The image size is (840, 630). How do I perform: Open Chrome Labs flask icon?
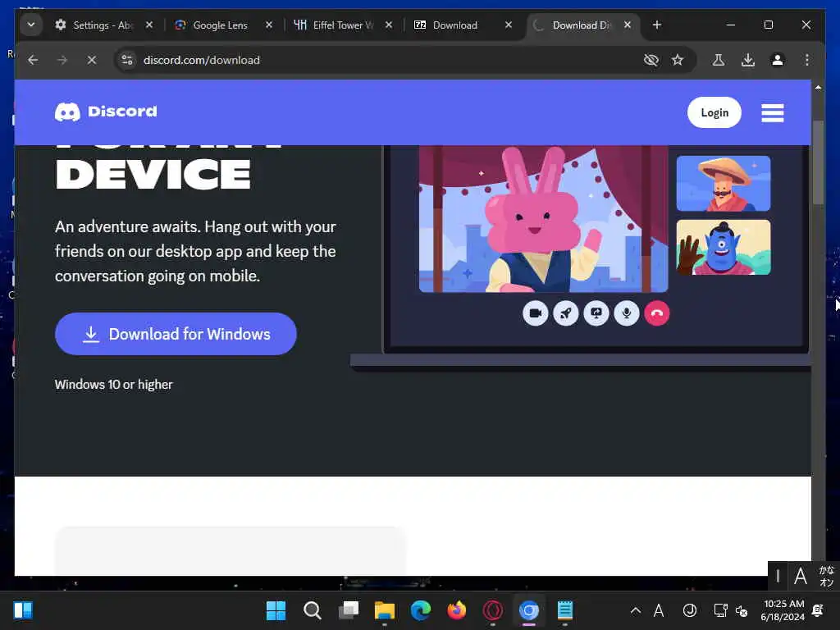(x=719, y=60)
